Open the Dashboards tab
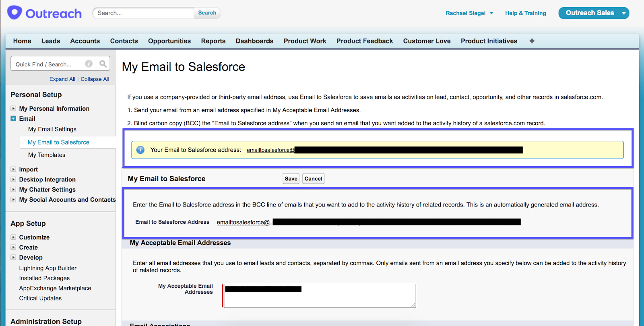This screenshot has height=326, width=644. [x=254, y=41]
